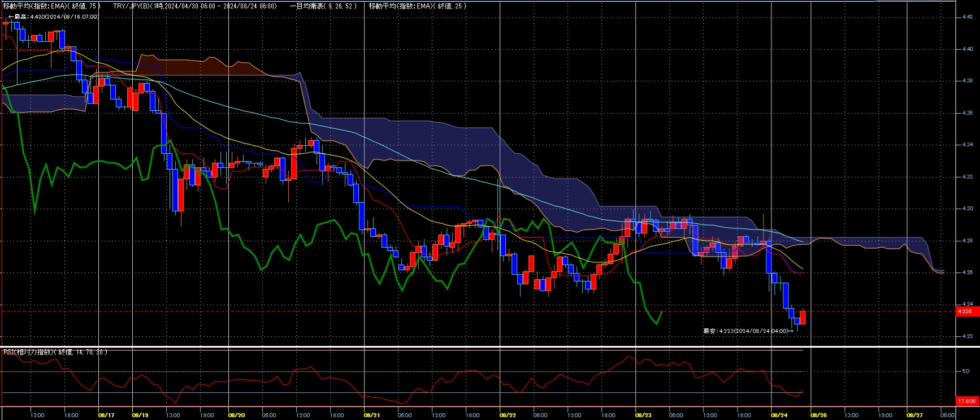The image size is (980, 420).
Task: Click the 08/23 date marker on time axis
Action: [643, 415]
